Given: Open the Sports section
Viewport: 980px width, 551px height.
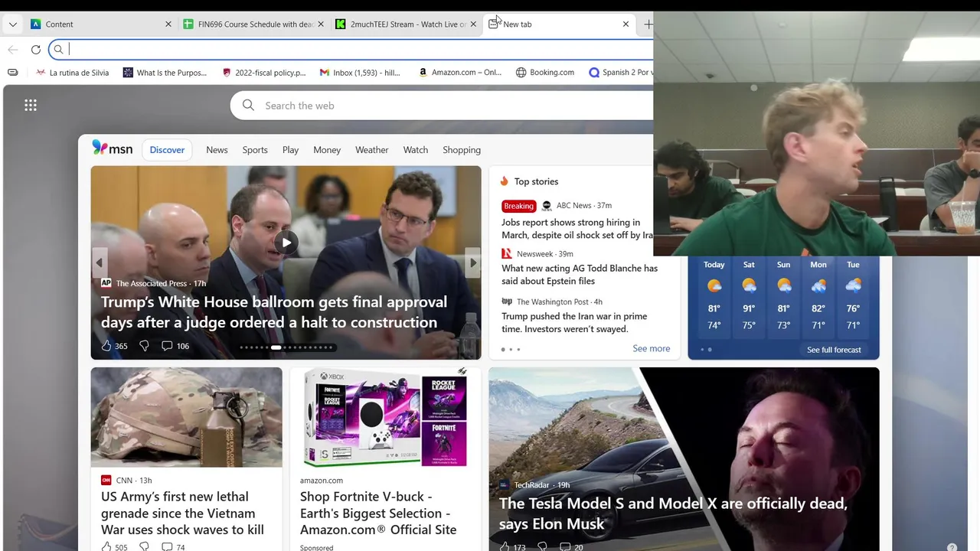Looking at the screenshot, I should (x=255, y=150).
